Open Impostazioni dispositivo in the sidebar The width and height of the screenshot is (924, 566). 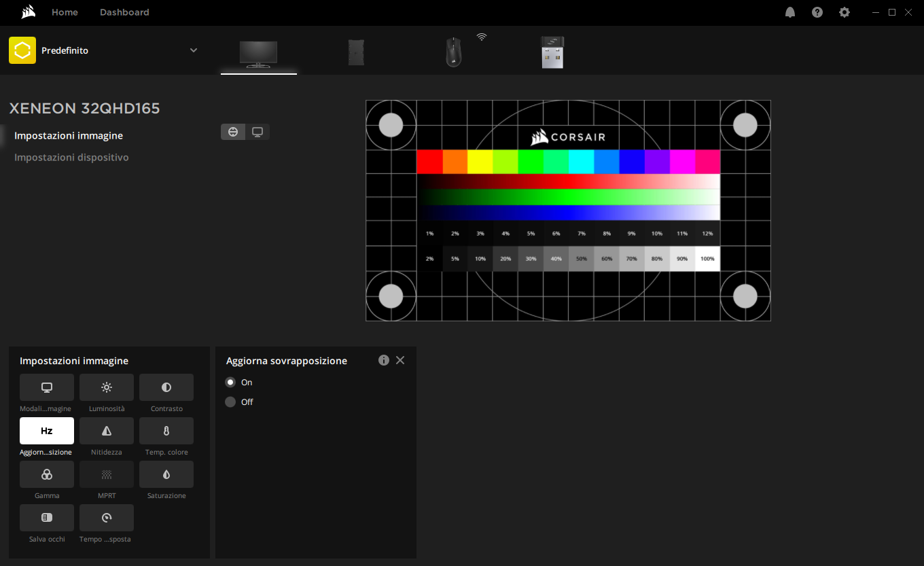(71, 158)
